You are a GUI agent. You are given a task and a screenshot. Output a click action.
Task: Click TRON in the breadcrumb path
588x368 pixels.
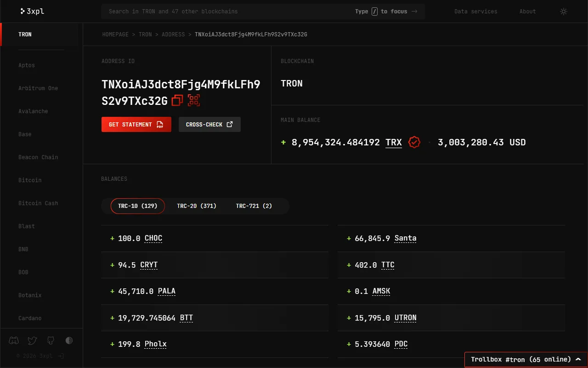click(145, 34)
